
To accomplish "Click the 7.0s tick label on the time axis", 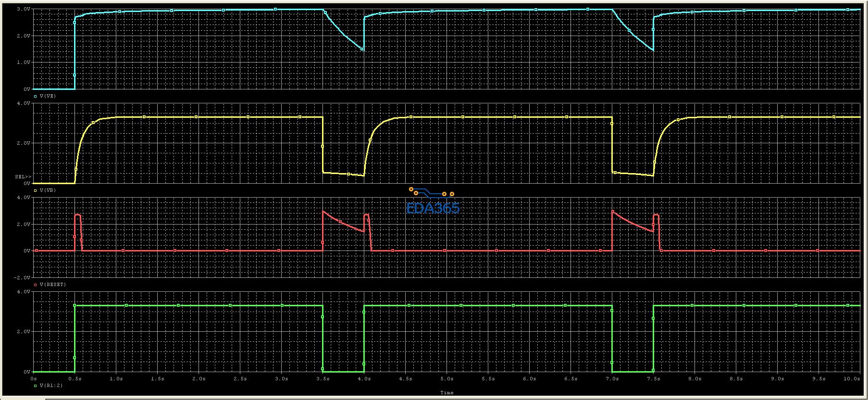I will (612, 379).
